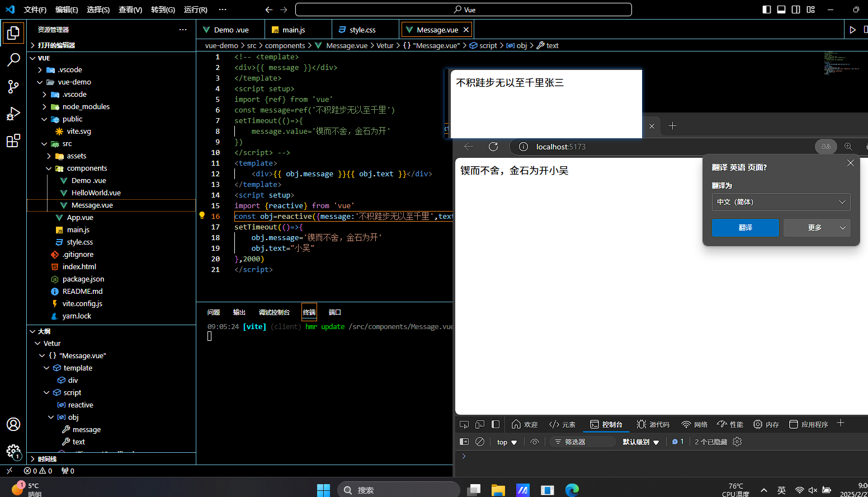Go back with the VS Code arrow

[269, 10]
